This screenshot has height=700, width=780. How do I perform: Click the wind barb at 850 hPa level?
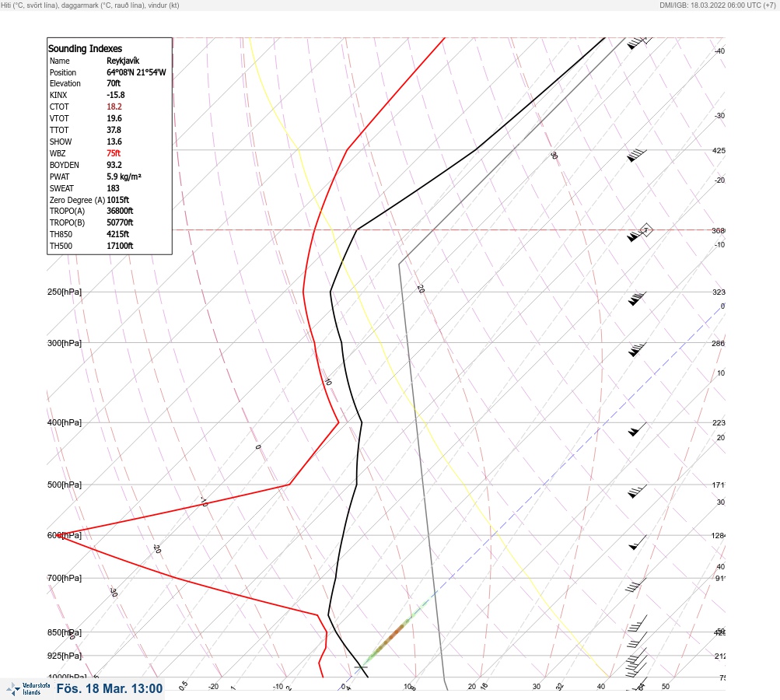[637, 639]
